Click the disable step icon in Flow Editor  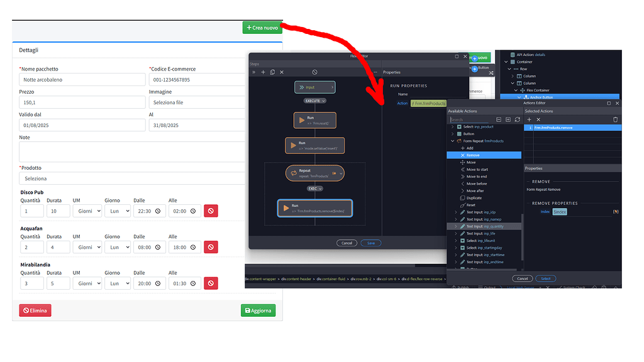pyautogui.click(x=314, y=72)
